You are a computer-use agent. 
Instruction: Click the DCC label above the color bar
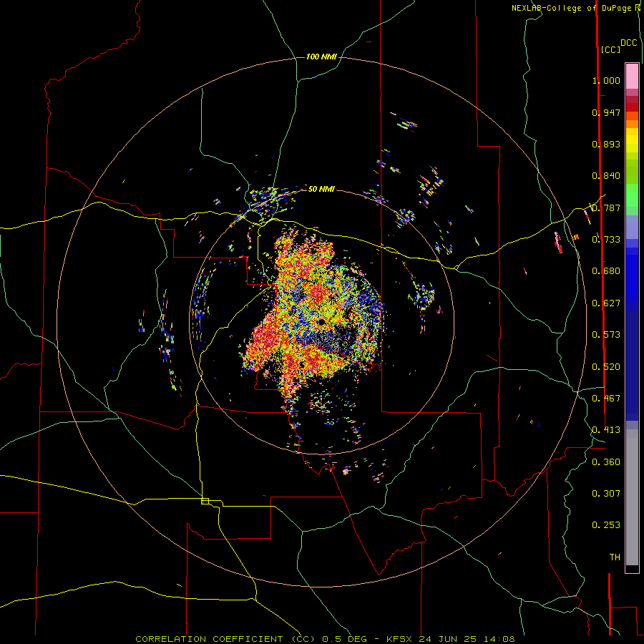pyautogui.click(x=629, y=43)
